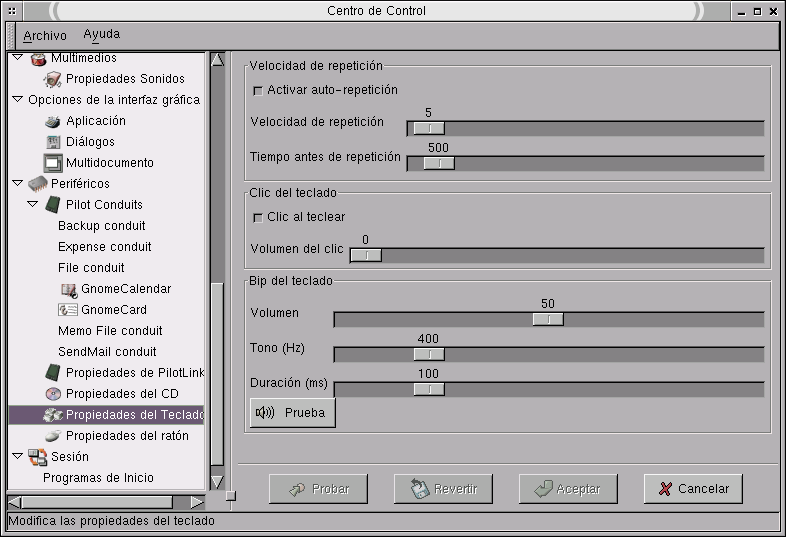Screen dimensions: 786x537
Task: Click the window menu icon in title bar
Action: (x=12, y=11)
